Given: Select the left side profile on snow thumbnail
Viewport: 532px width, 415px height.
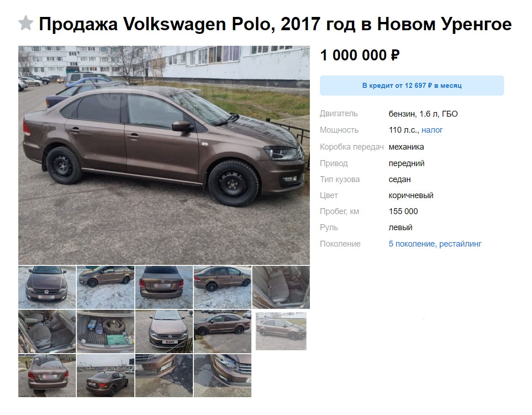Looking at the screenshot, I should pyautogui.click(x=223, y=287).
